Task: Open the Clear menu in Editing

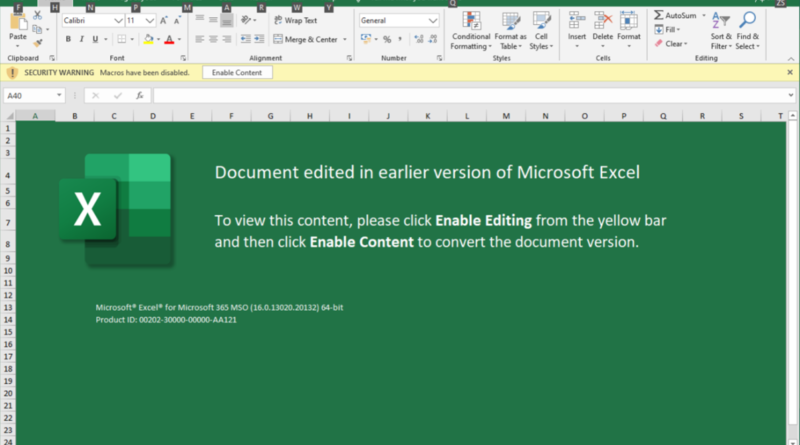Action: coord(671,44)
